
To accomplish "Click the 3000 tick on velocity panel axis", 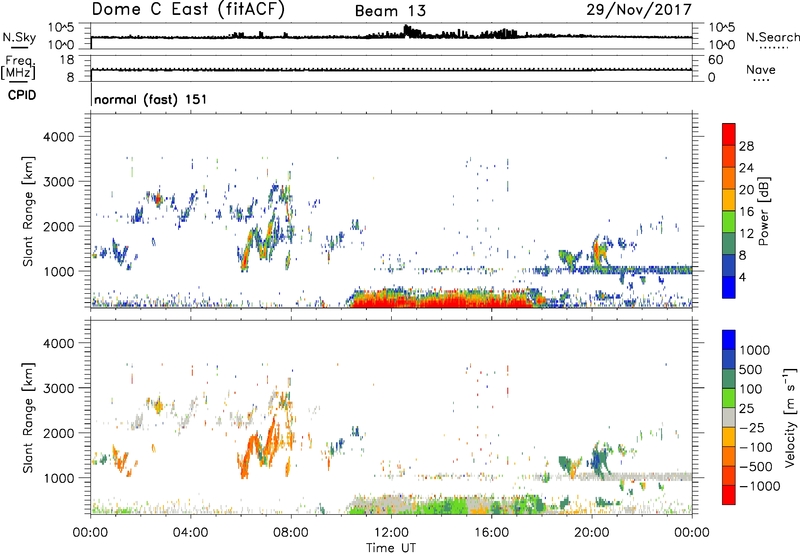I will (59, 388).
